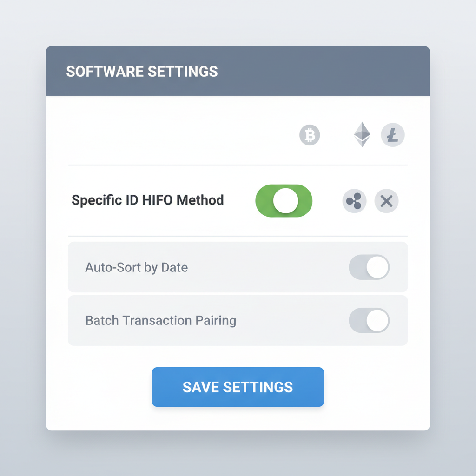Screen dimensions: 476x476
Task: Turn on the Batch Transaction Pairing switch
Action: 370,320
